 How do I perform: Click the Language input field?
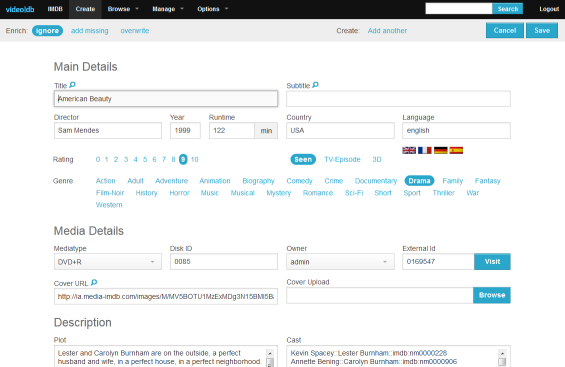click(456, 130)
